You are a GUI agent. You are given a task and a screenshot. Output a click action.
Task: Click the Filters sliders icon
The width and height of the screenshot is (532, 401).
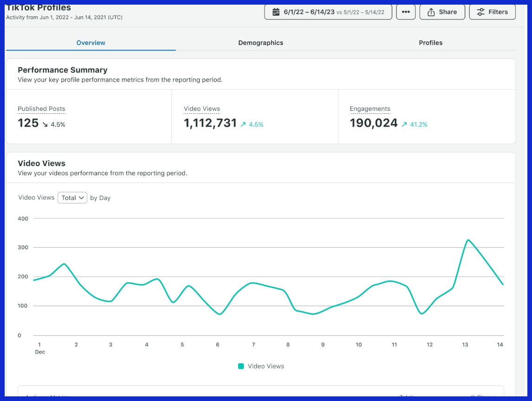481,12
